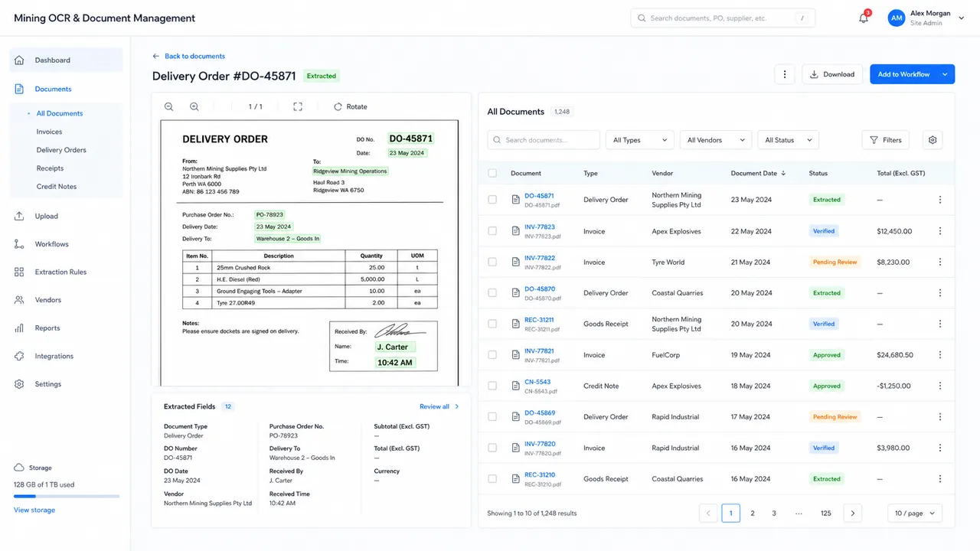Screen dimensions: 980x551
Task: Open the All Types filter dropdown
Action: tap(640, 140)
